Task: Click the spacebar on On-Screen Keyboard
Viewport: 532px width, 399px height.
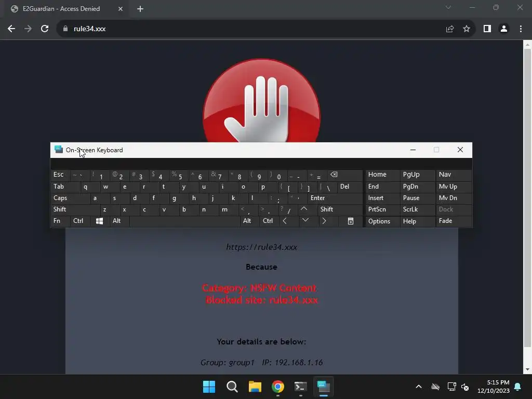Action: (x=184, y=221)
